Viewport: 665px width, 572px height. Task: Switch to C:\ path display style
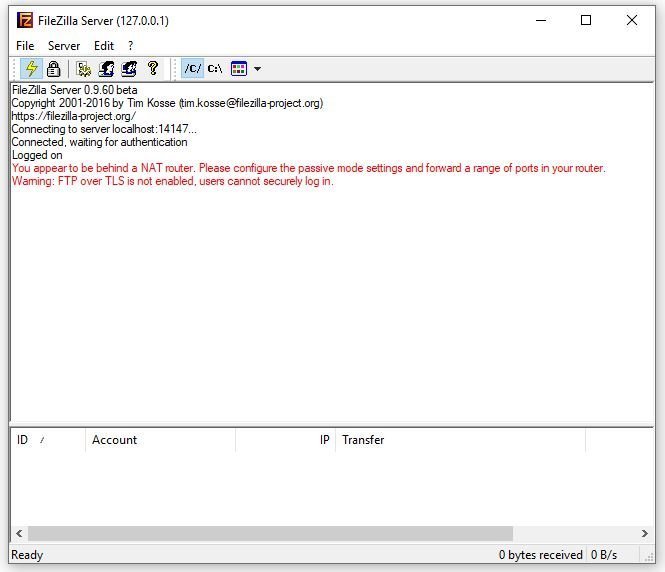[x=215, y=69]
